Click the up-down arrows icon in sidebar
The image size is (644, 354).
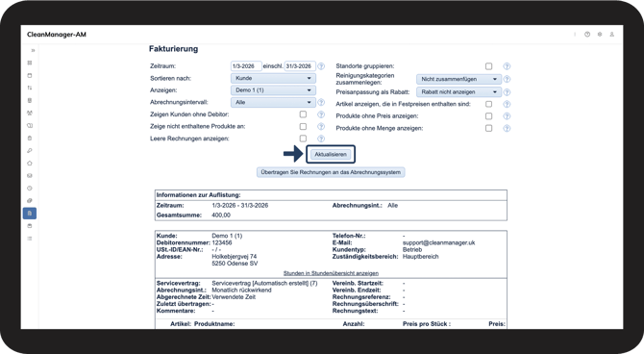30,88
